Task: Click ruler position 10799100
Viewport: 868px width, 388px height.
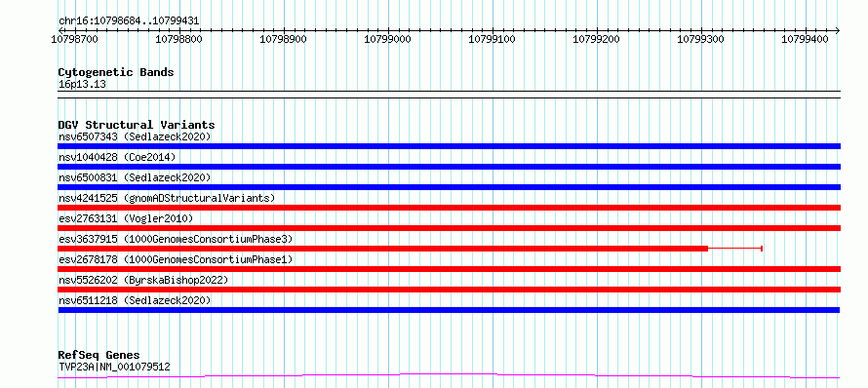Action: point(493,39)
